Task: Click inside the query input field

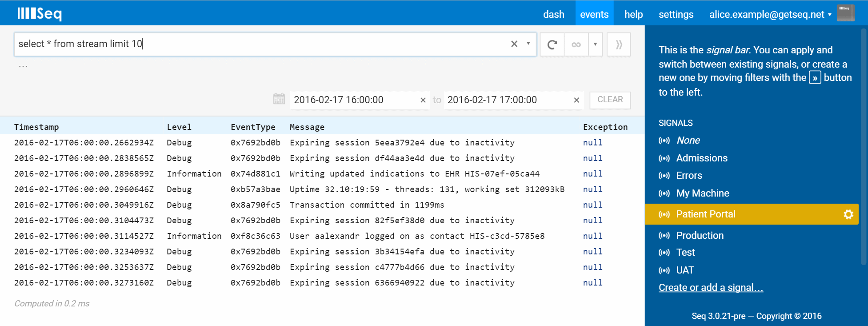Action: (262, 44)
